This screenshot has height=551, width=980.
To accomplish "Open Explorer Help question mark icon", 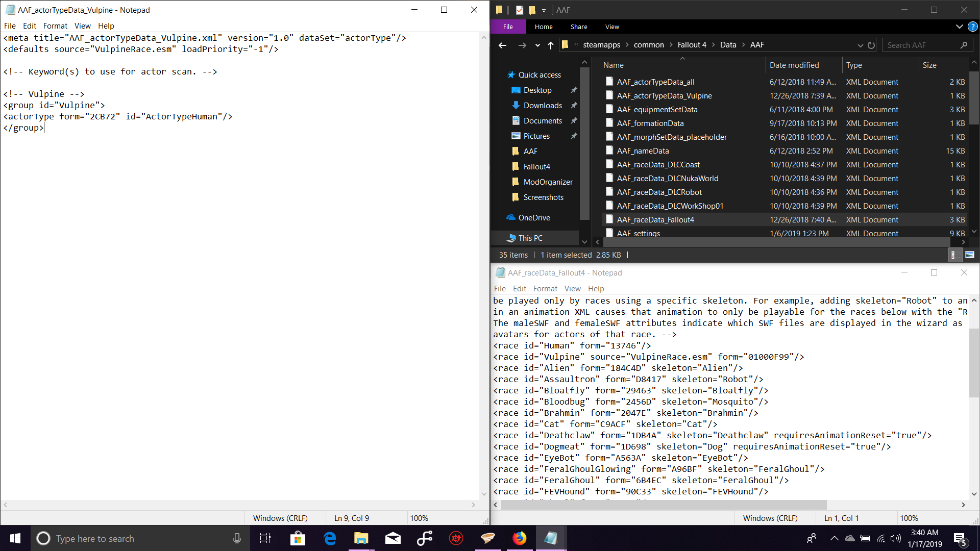I will click(973, 27).
